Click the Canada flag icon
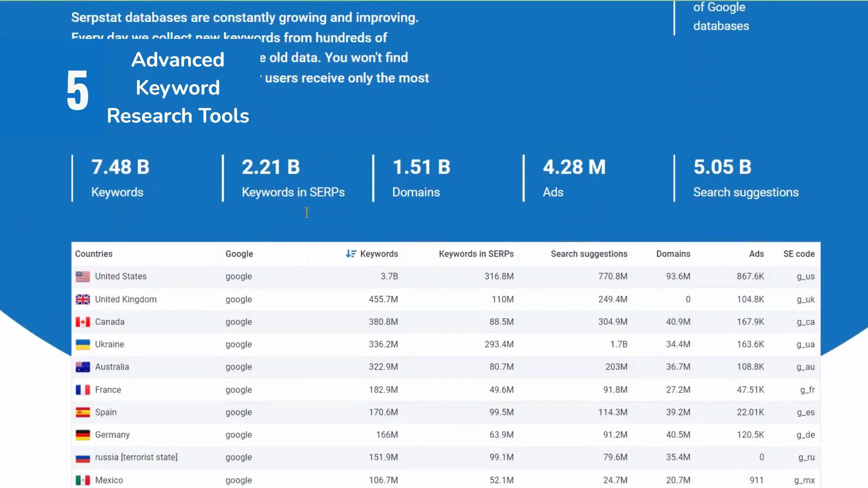The width and height of the screenshot is (868, 488). tap(83, 322)
